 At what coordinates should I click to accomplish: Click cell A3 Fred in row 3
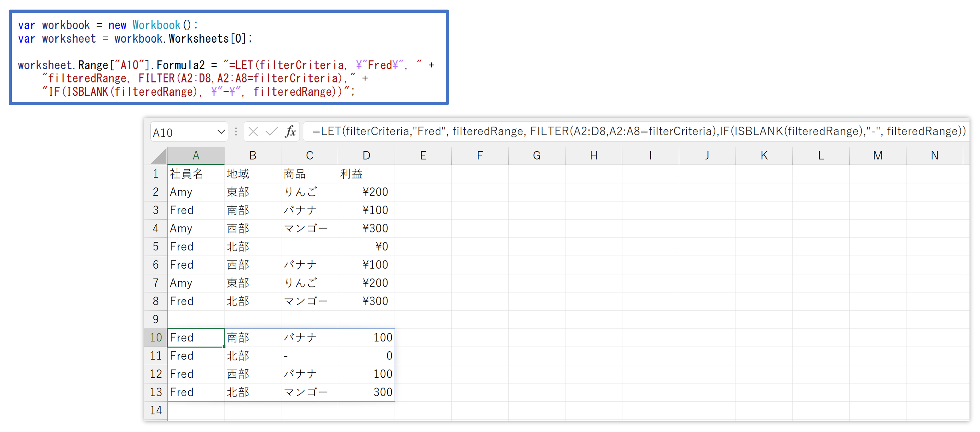[x=195, y=211]
